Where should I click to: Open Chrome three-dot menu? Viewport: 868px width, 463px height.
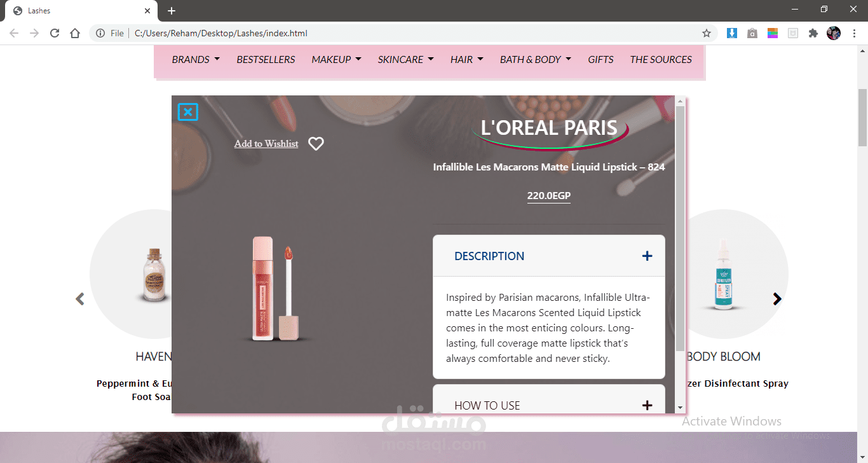pos(854,33)
